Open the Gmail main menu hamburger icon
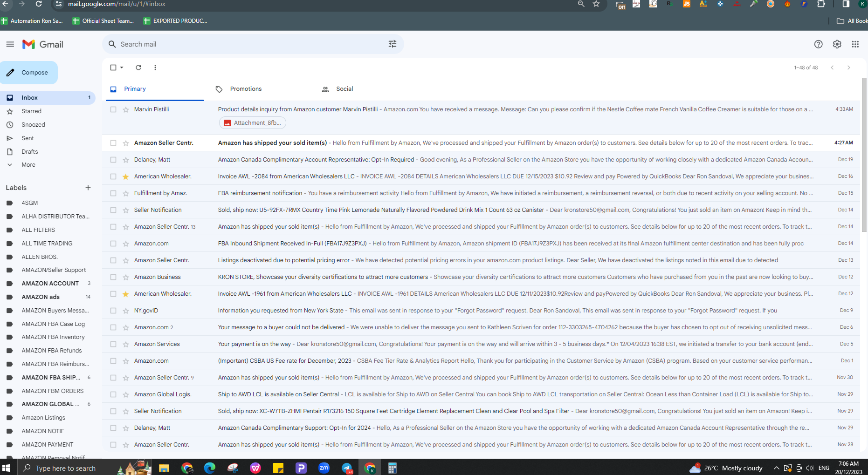868x475 pixels. click(x=10, y=44)
